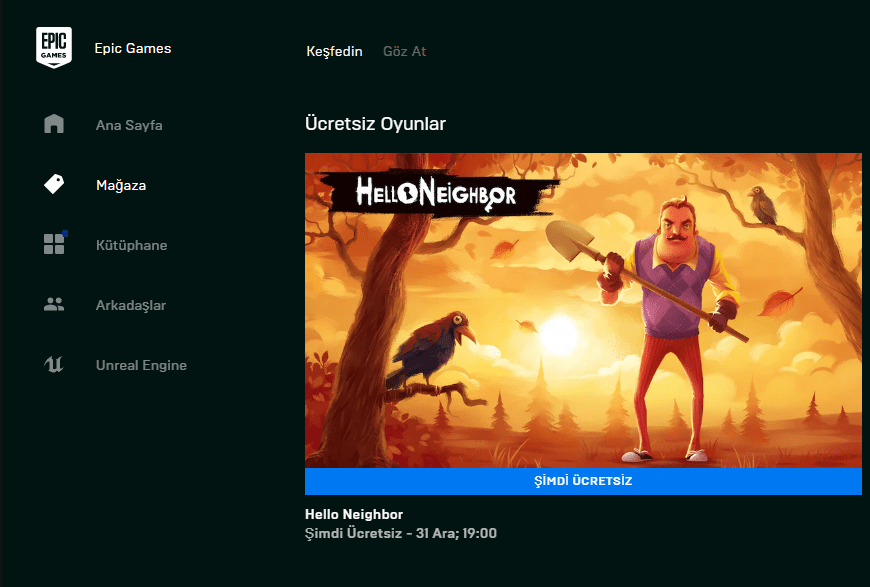Click the Mağaza price tag icon
870x587 pixels.
tap(54, 184)
